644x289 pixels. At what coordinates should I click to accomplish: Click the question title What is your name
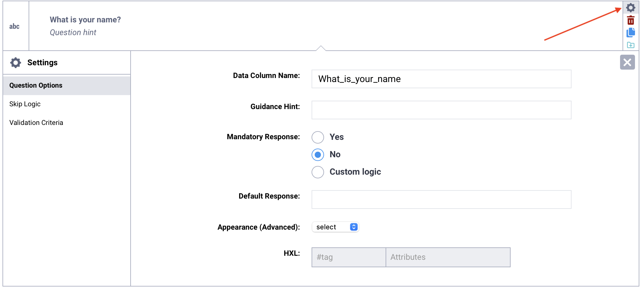click(85, 19)
